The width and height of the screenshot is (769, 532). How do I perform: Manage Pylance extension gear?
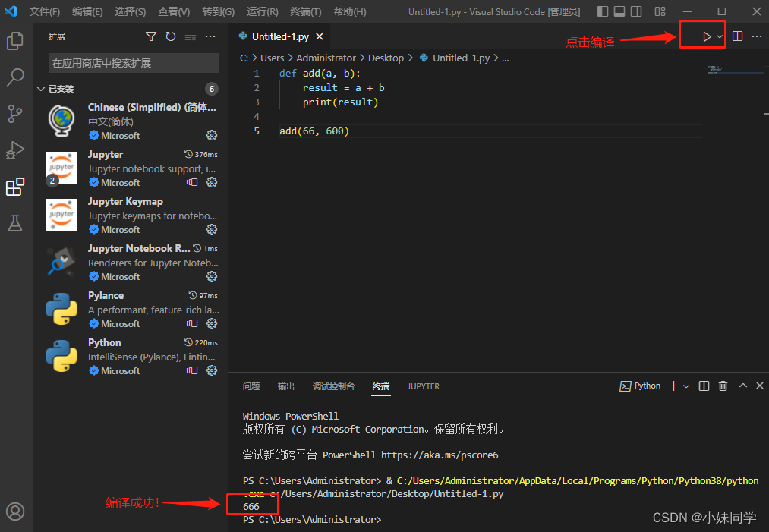click(x=212, y=323)
